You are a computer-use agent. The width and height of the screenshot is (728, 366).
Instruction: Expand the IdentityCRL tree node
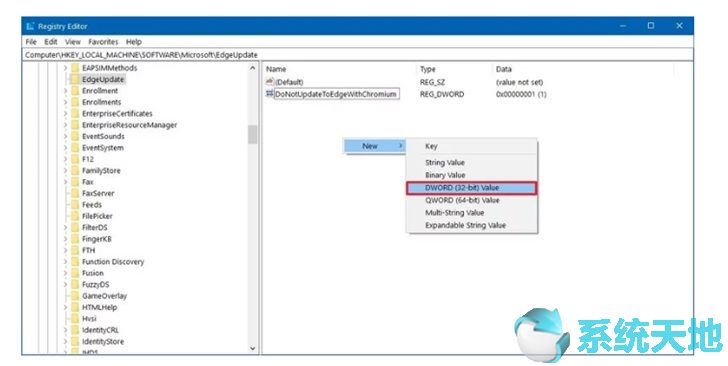tap(65, 330)
